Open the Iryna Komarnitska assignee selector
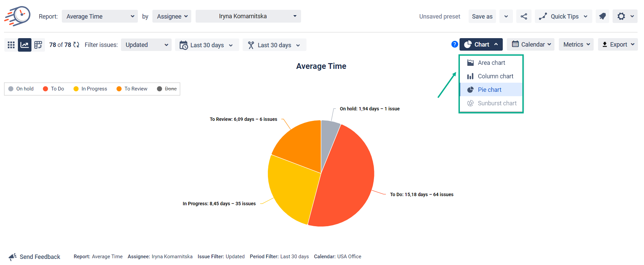 [248, 16]
